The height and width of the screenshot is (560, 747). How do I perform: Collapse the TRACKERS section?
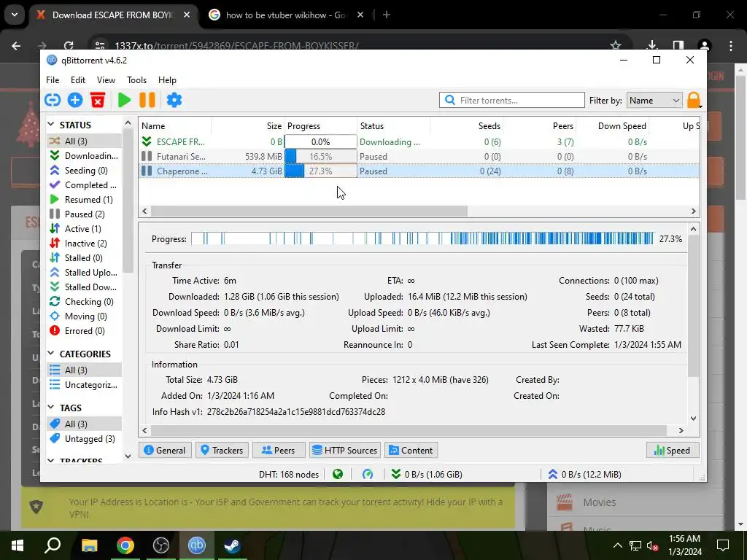(52, 461)
